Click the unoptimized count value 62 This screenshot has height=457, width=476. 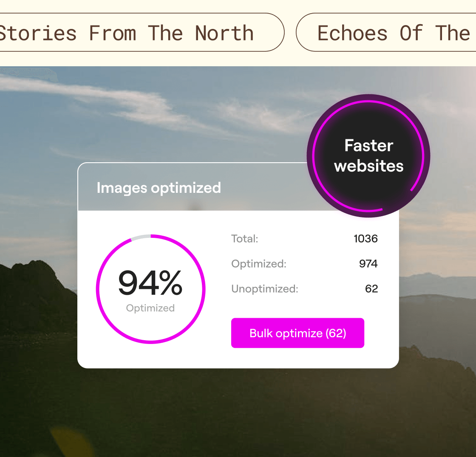point(371,289)
